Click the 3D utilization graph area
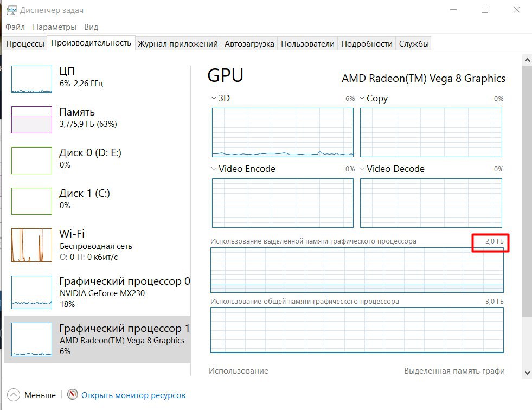 point(283,132)
